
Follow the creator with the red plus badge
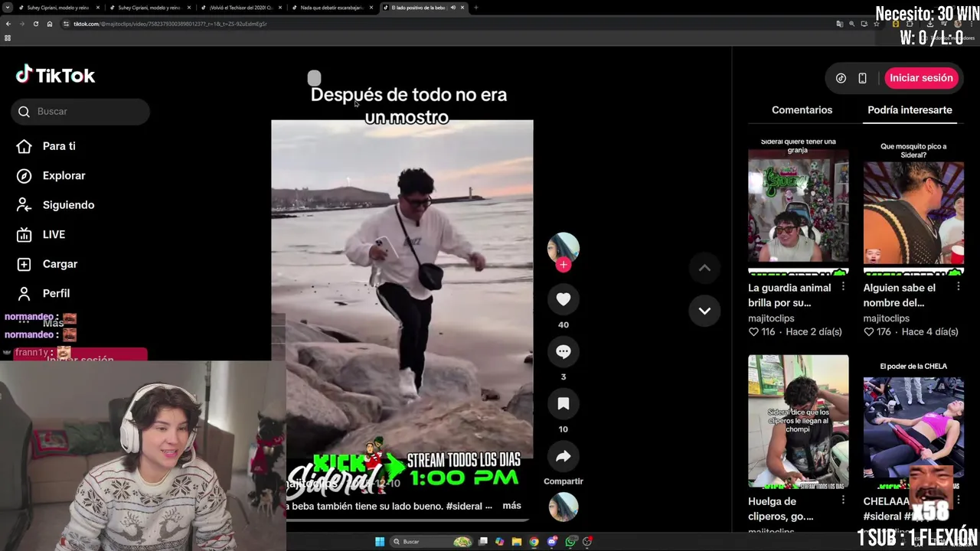coord(563,265)
